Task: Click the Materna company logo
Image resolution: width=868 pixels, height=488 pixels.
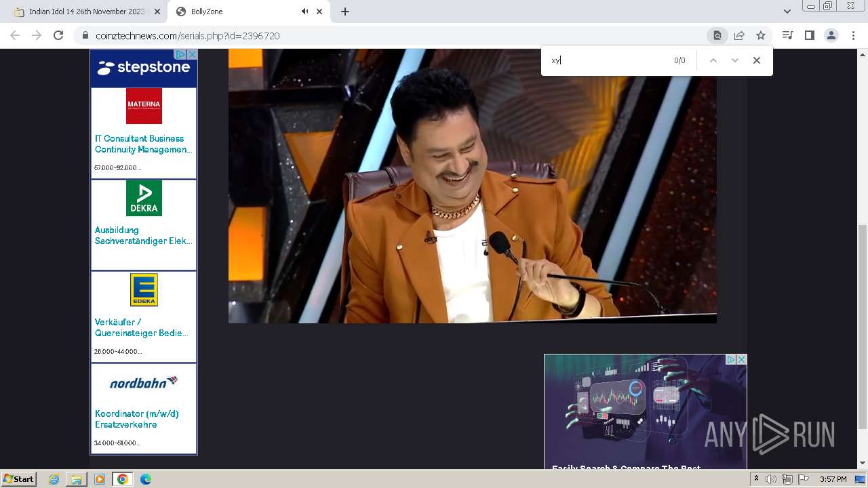Action: [x=144, y=106]
